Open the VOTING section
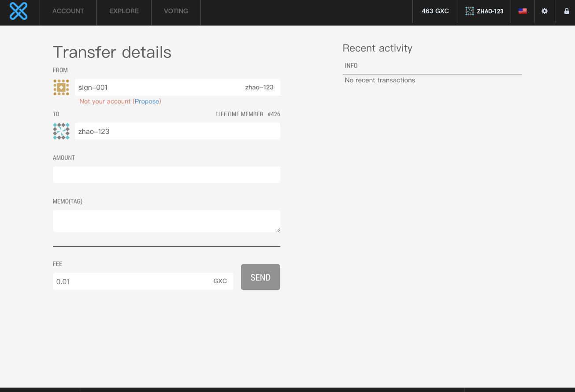The width and height of the screenshot is (575, 392). coord(176,11)
